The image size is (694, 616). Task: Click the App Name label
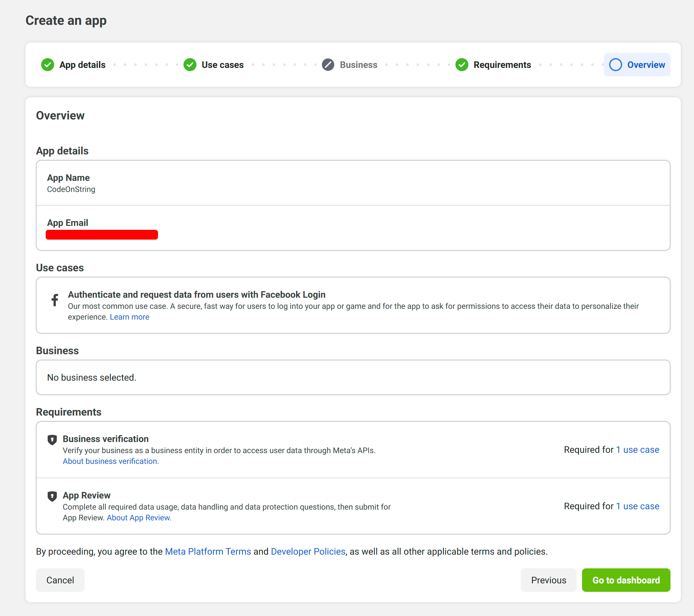point(68,178)
